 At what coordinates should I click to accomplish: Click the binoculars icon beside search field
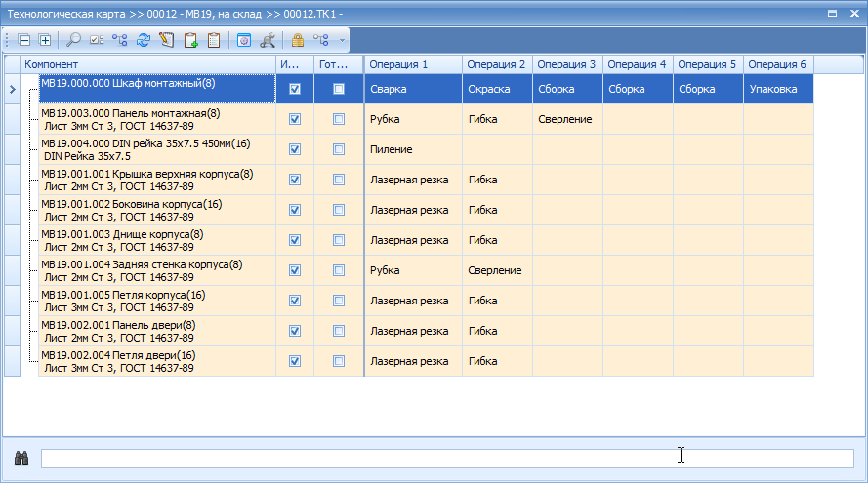pyautogui.click(x=21, y=458)
